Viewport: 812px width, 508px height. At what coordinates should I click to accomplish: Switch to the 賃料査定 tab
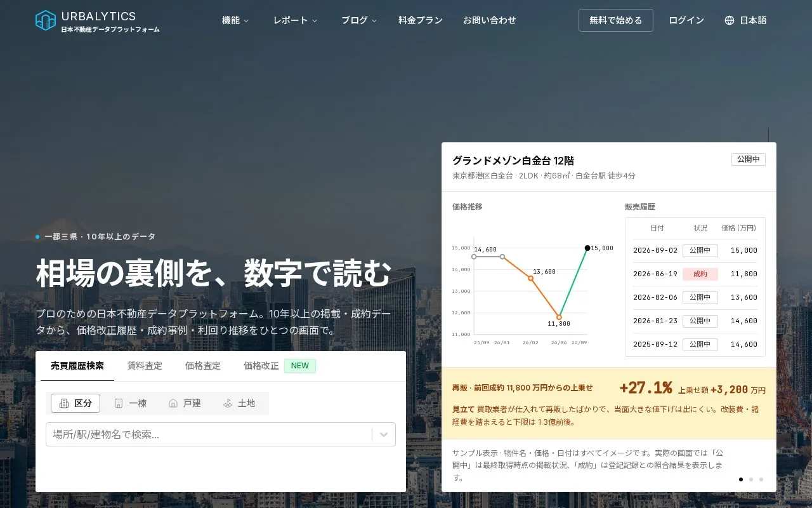tap(145, 366)
